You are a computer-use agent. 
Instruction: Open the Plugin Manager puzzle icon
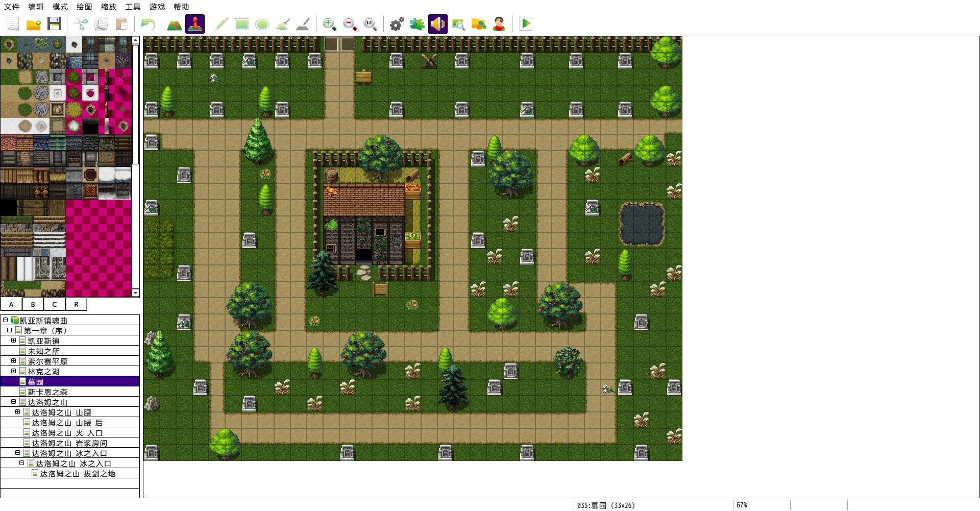[418, 24]
